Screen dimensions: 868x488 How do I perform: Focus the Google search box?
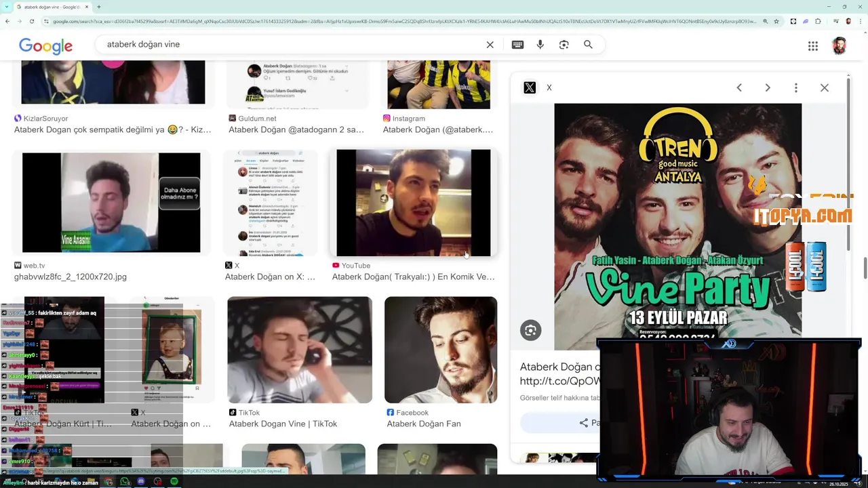[292, 44]
